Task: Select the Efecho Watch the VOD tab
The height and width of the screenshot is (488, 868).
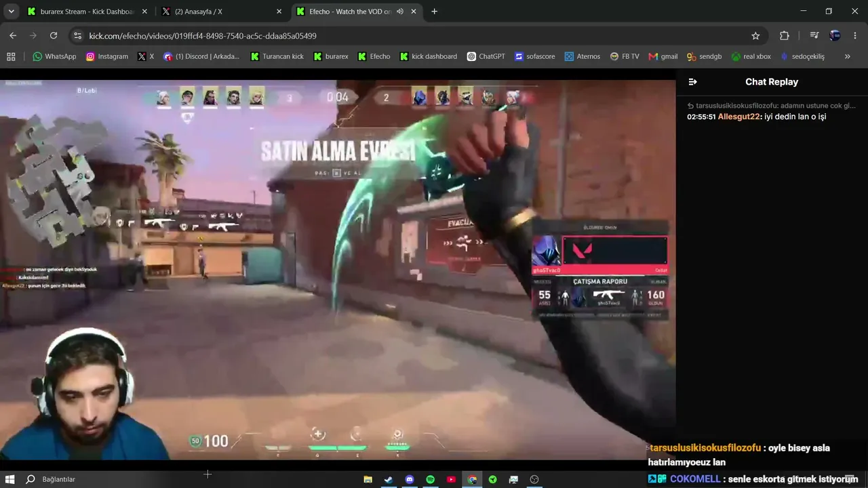Action: click(x=357, y=12)
